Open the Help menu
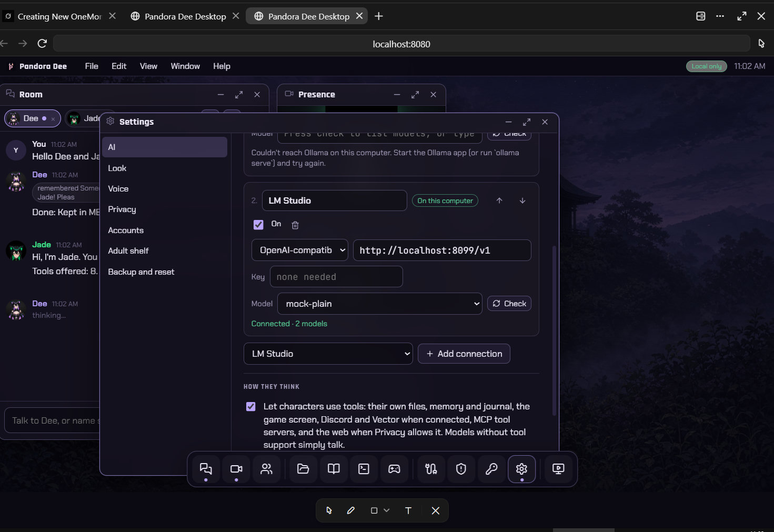This screenshot has width=774, height=532. (x=222, y=66)
